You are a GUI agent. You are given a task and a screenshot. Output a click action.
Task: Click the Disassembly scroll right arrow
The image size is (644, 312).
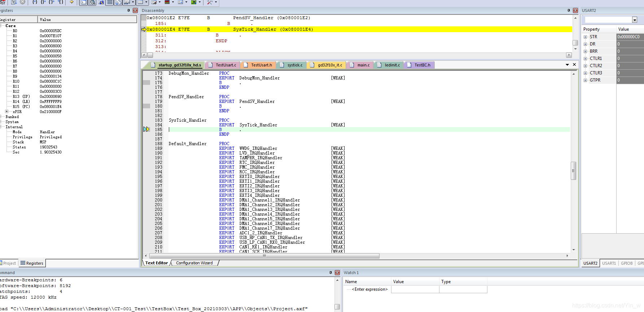point(569,55)
